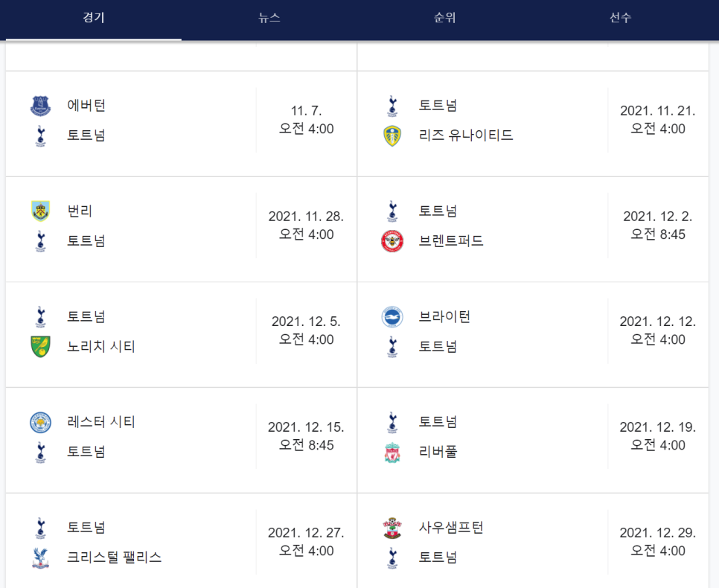This screenshot has height=588, width=719.
Task: Click the Leeds United badge icon
Action: pos(391,135)
